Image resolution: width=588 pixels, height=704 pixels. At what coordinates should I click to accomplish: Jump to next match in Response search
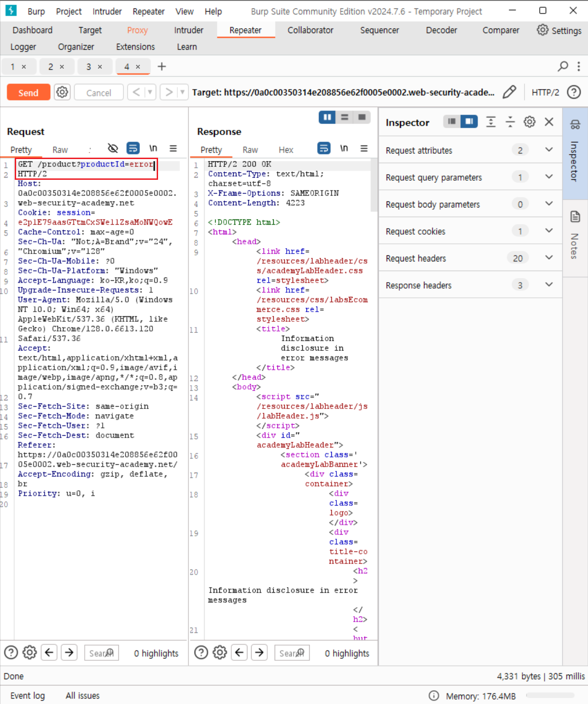[259, 652]
